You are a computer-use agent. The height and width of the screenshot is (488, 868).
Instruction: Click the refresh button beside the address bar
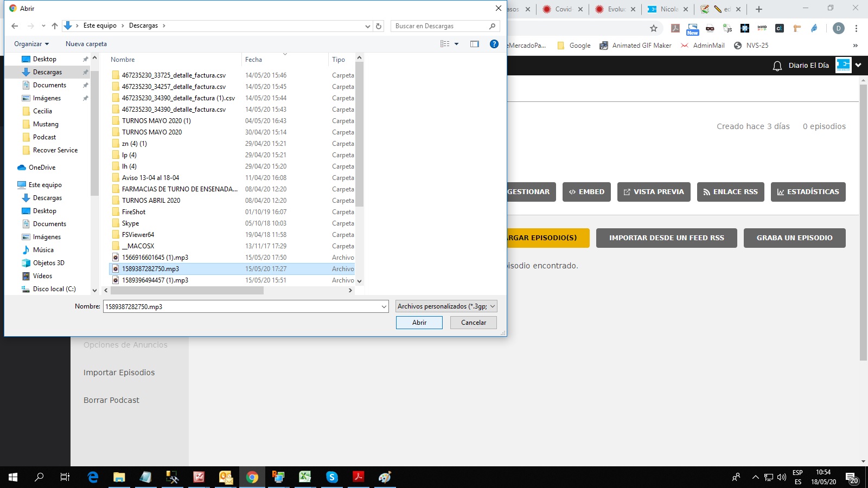click(379, 26)
